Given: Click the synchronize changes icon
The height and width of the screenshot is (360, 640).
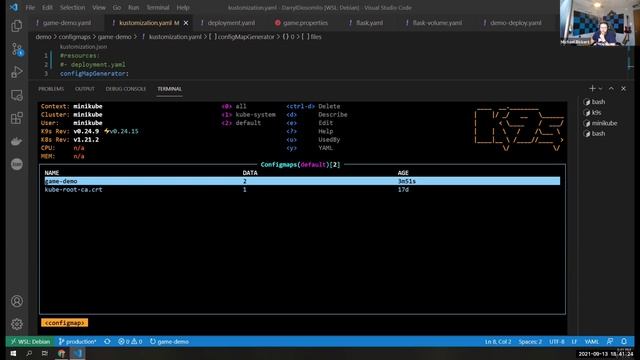Looking at the screenshot, I should point(107,342).
